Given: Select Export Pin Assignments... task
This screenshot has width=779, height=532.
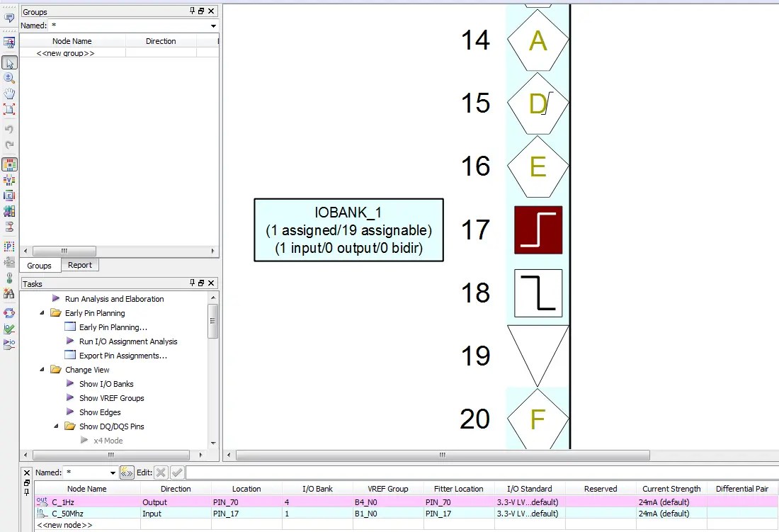Looking at the screenshot, I should 123,356.
